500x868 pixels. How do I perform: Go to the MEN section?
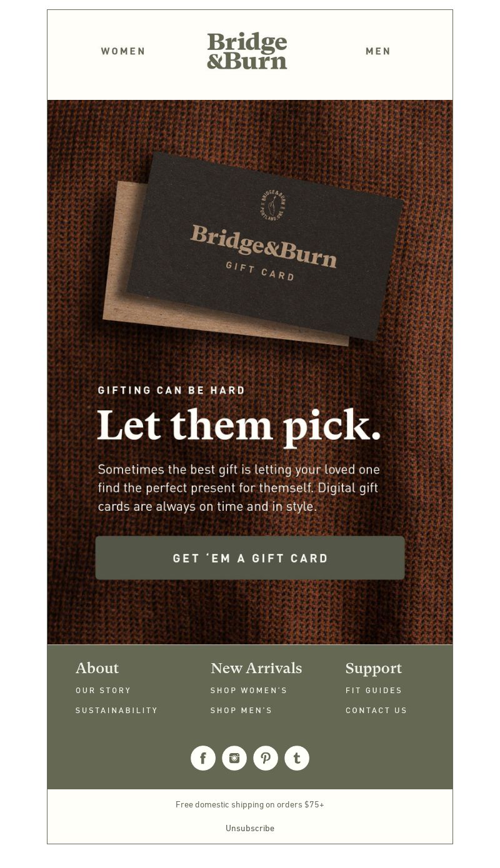coord(378,51)
